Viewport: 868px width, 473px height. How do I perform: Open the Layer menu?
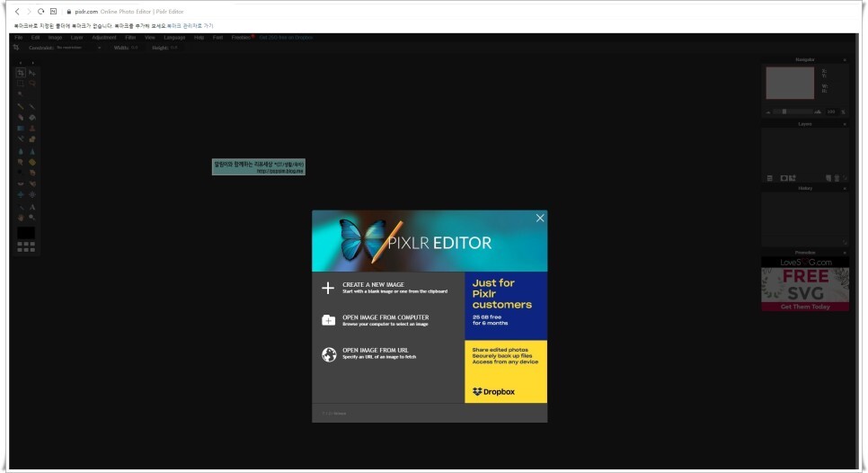(x=77, y=38)
